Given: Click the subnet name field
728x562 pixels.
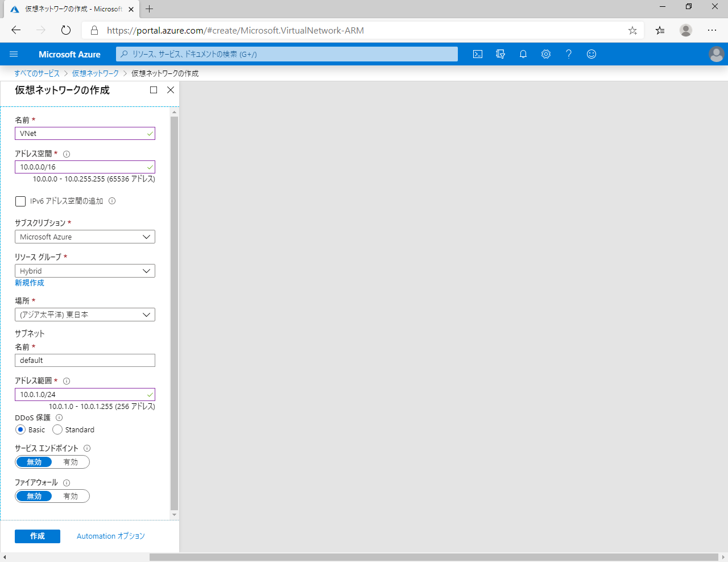Looking at the screenshot, I should click(85, 360).
